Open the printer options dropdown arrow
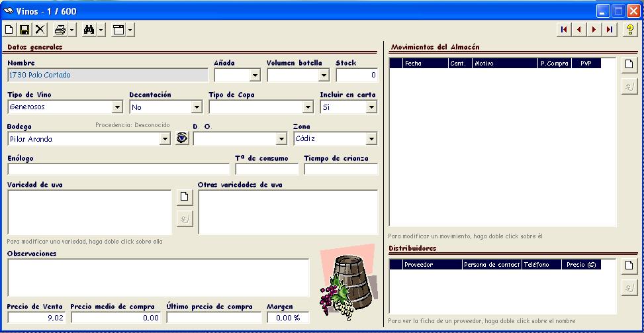 pyautogui.click(x=72, y=30)
